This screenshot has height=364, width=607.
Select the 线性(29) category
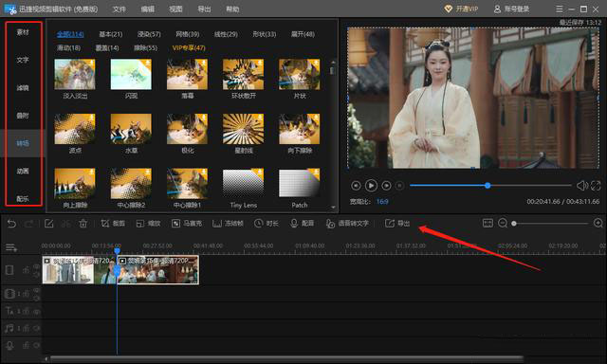[226, 34]
